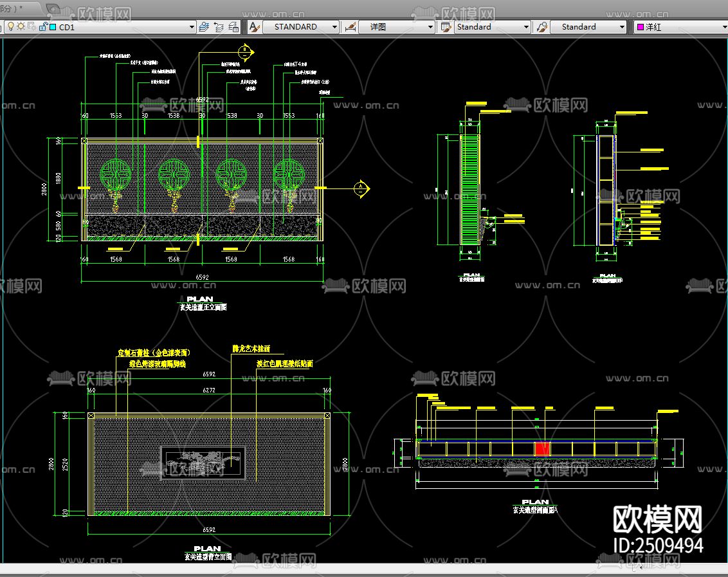Click the cyan color swatch of layer CD1
The width and height of the screenshot is (728, 577).
tap(53, 27)
